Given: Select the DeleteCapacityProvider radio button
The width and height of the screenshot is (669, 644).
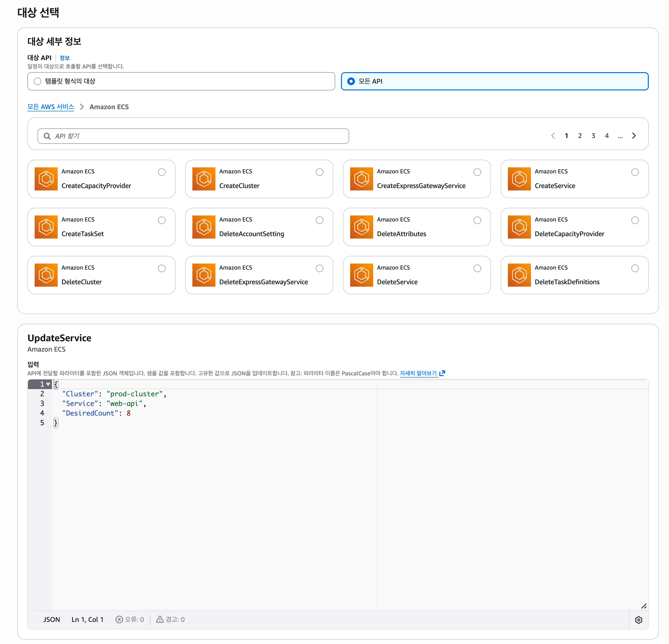Looking at the screenshot, I should point(635,220).
